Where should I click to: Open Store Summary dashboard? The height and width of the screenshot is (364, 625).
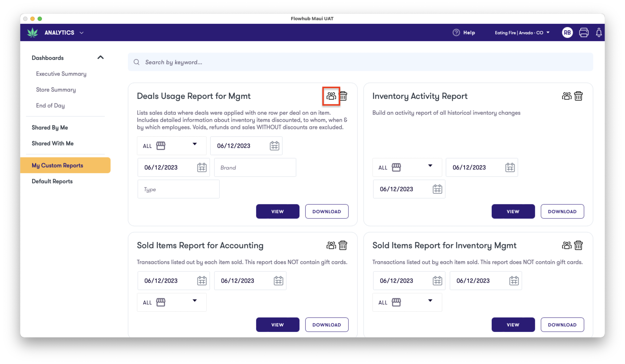click(56, 90)
